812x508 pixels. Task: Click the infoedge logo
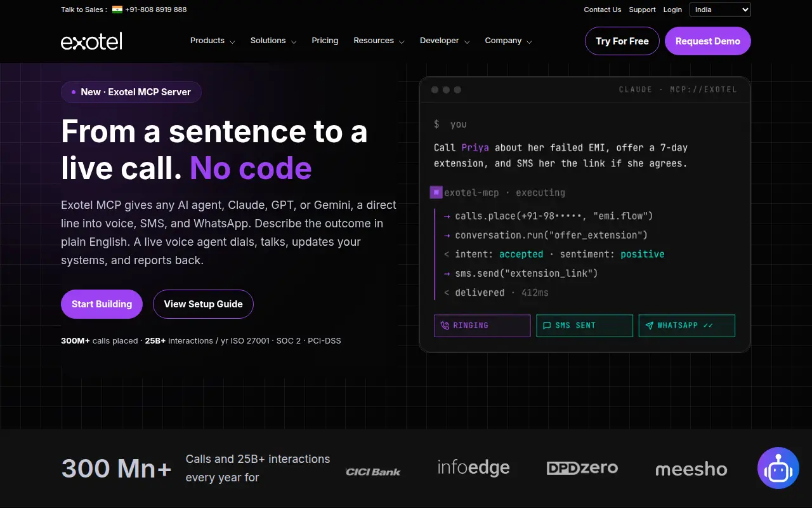coord(473,469)
